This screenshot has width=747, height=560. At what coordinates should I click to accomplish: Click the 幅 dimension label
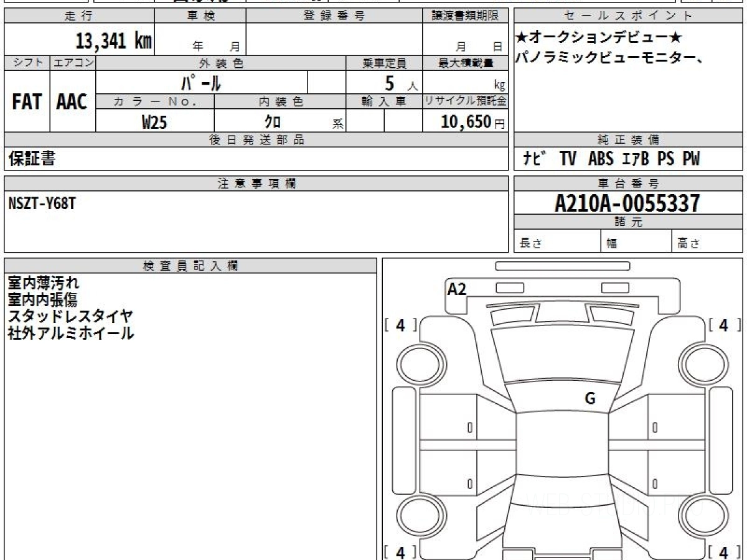[613, 245]
